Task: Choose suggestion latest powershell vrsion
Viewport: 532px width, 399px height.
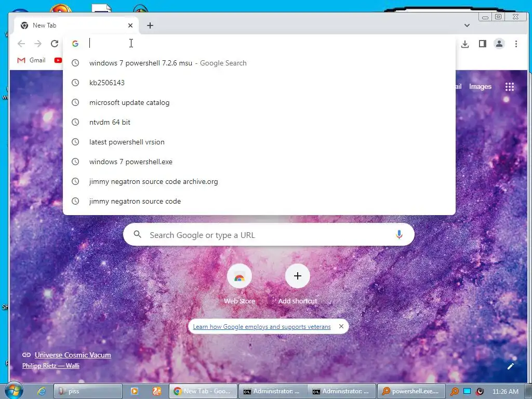Action: pos(259,142)
